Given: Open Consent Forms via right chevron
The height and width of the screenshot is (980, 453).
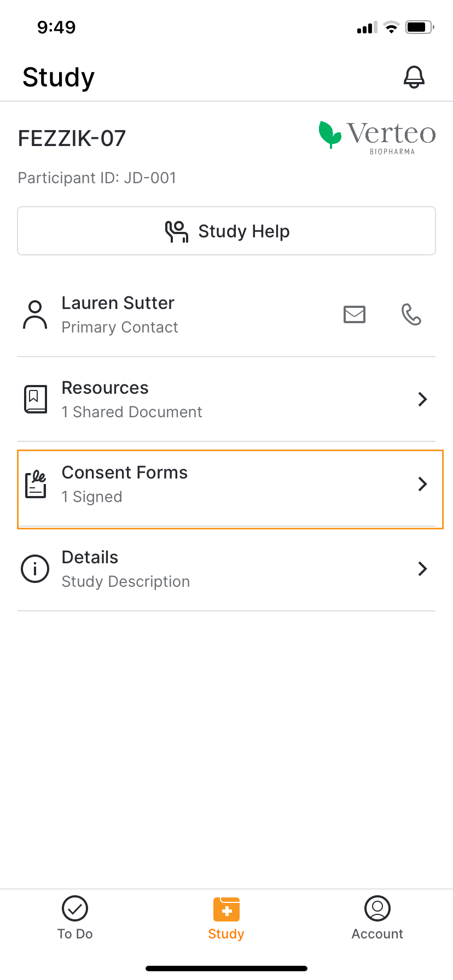Looking at the screenshot, I should pyautogui.click(x=422, y=484).
